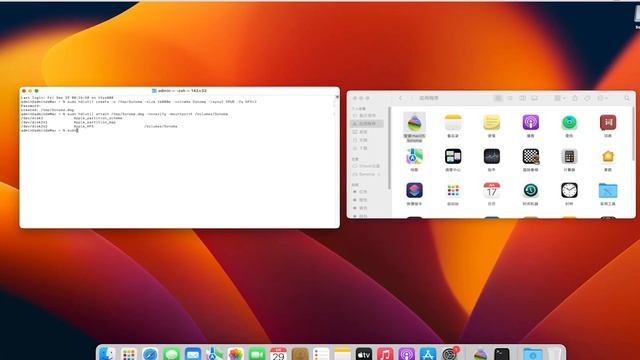The image size is (640, 360).
Task: Select the Stocks app icon
Action: (491, 156)
